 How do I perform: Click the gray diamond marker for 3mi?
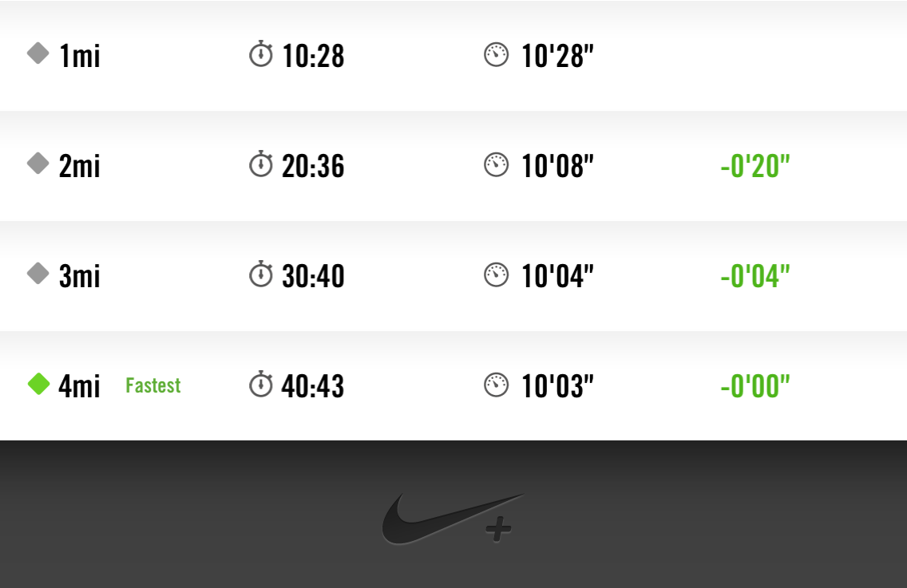pos(38,274)
